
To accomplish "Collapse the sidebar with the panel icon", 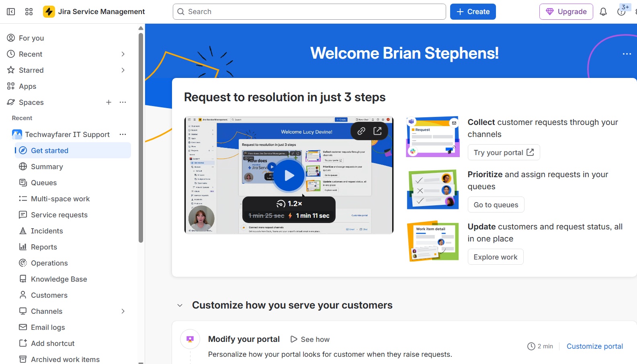I will tap(11, 12).
